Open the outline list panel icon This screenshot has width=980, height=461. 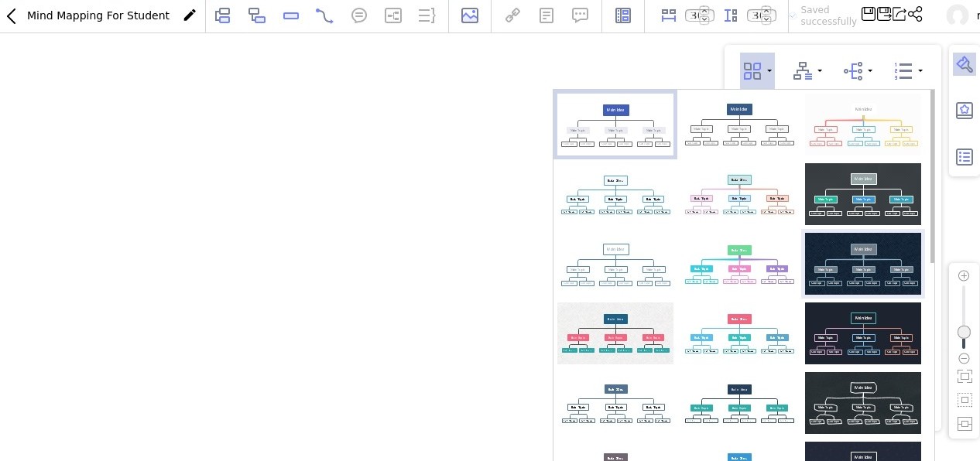964,157
